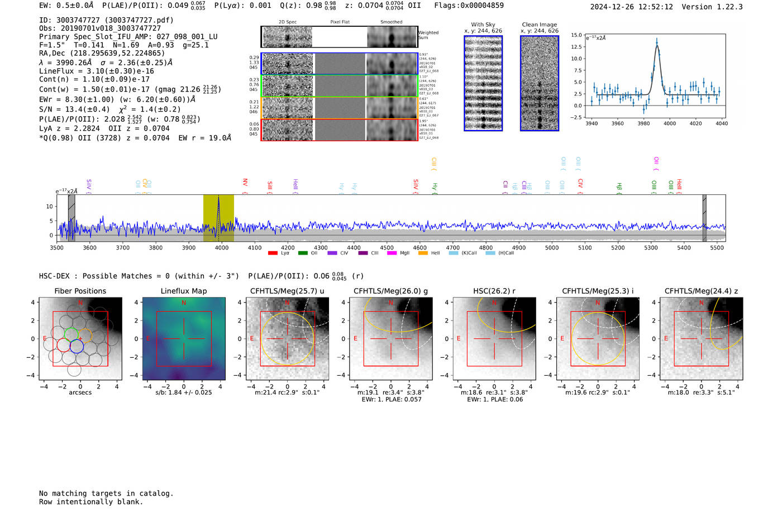
Task: Click the Gaussian emission line fit plot
Action: click(x=655, y=76)
